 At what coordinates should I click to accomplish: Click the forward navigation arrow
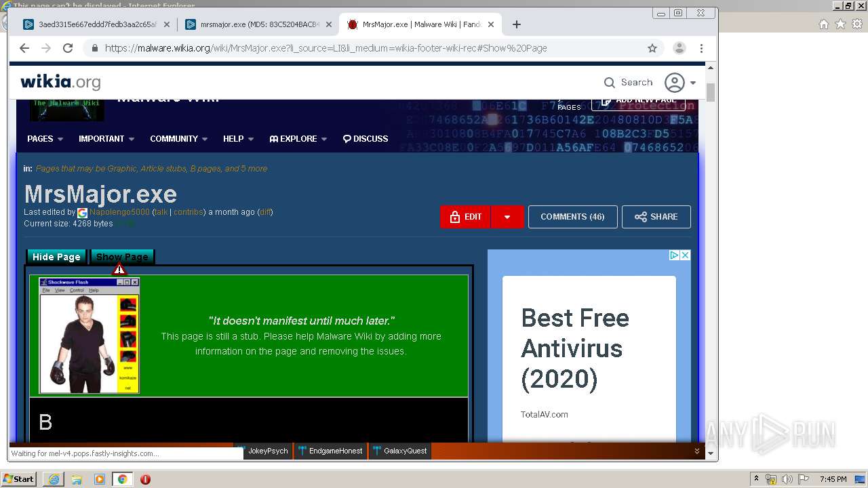tap(46, 48)
